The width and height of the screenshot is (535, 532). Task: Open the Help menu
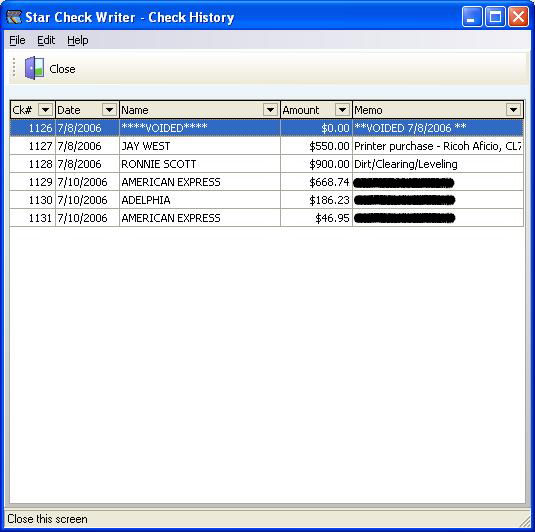77,40
